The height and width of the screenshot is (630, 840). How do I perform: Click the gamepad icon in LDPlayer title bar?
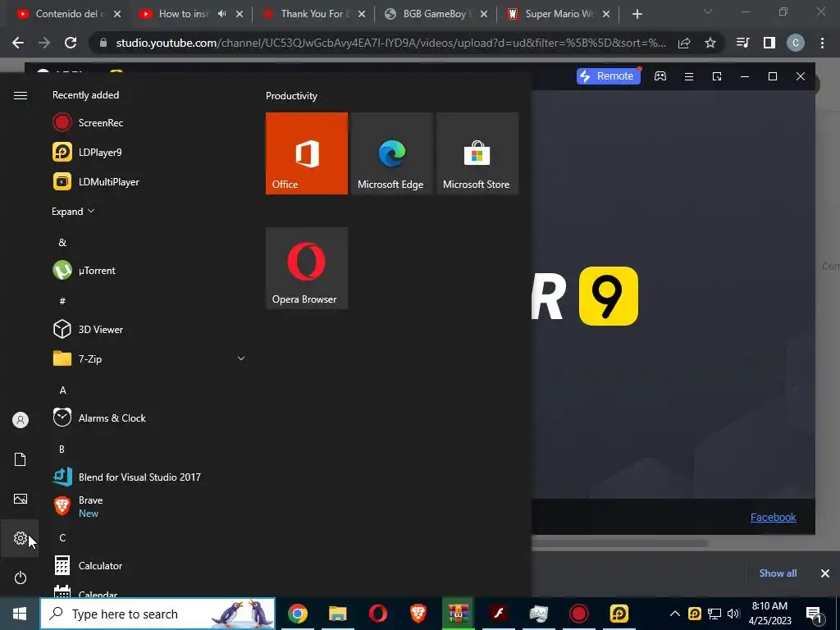[x=660, y=76]
